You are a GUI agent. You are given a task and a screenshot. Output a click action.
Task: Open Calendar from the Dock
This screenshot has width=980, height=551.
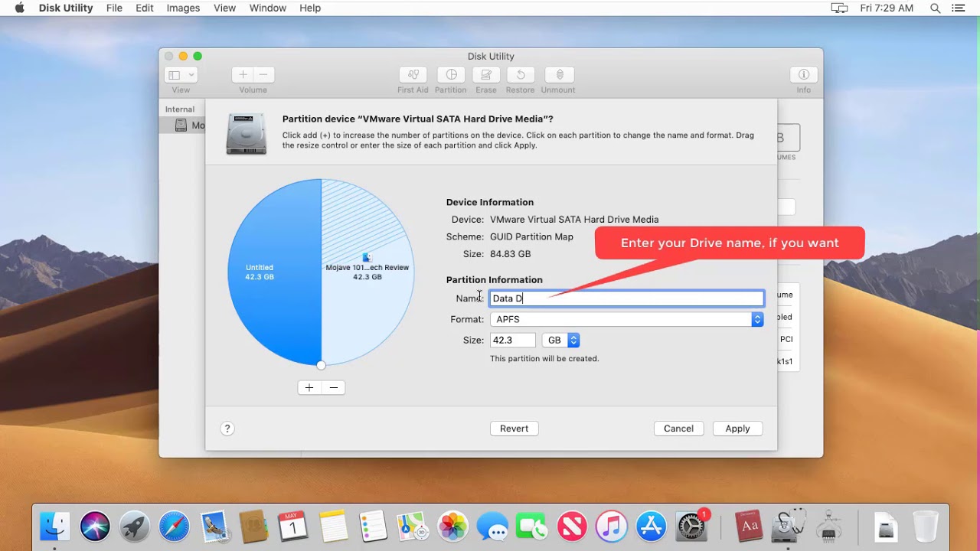click(x=293, y=527)
